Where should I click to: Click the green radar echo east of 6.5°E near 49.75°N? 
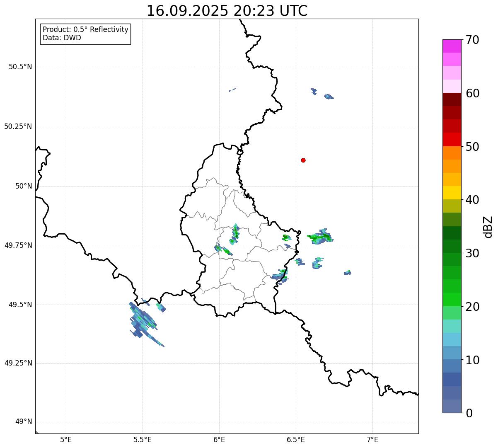321,237
